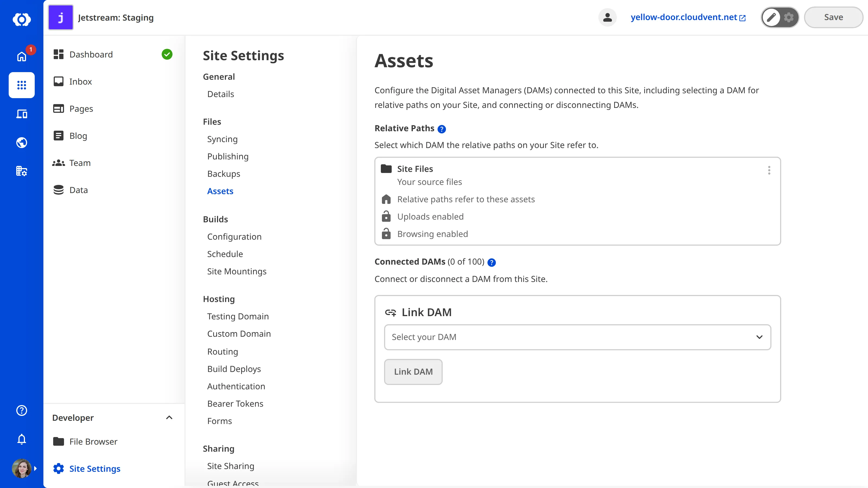Screen dimensions: 868x488
Task: Open the help question mark in sidebar
Action: (22, 410)
